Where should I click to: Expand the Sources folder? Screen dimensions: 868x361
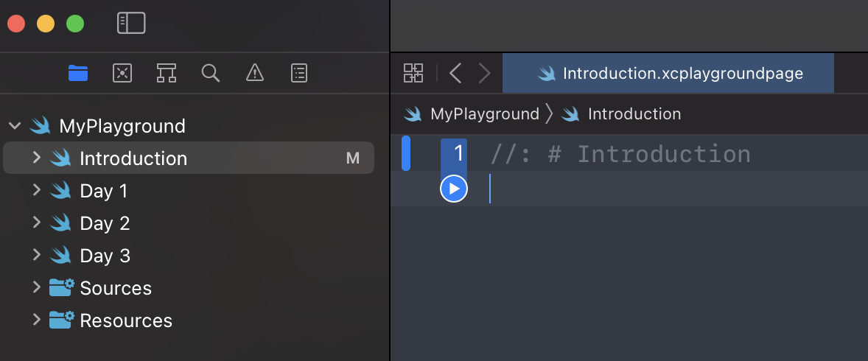36,287
